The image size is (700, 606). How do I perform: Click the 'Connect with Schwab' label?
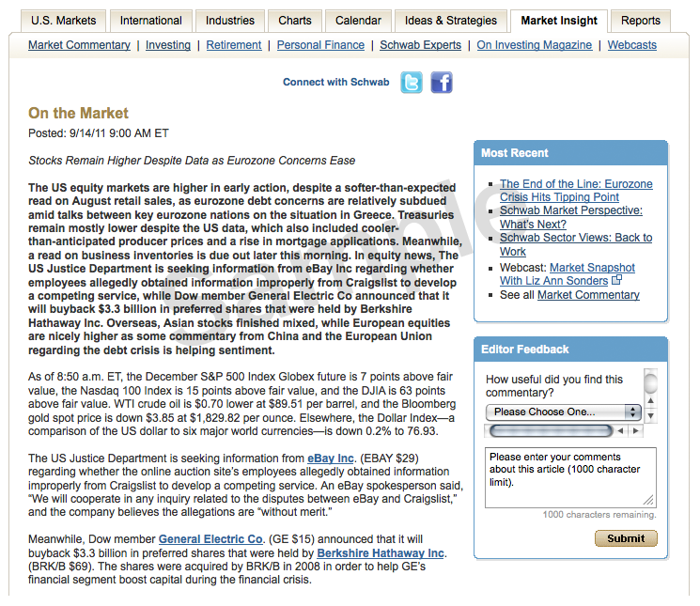tap(336, 82)
